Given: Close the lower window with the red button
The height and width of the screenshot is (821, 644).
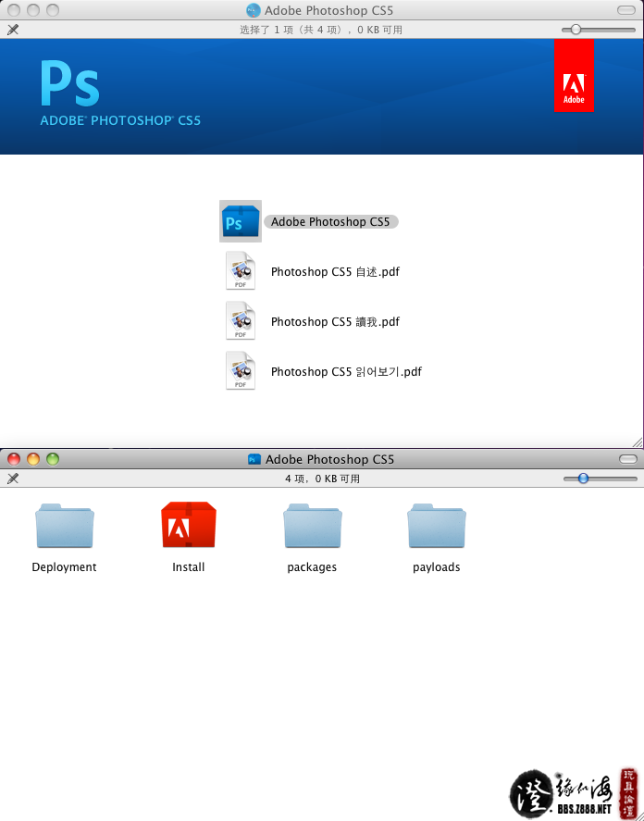Looking at the screenshot, I should [x=14, y=459].
